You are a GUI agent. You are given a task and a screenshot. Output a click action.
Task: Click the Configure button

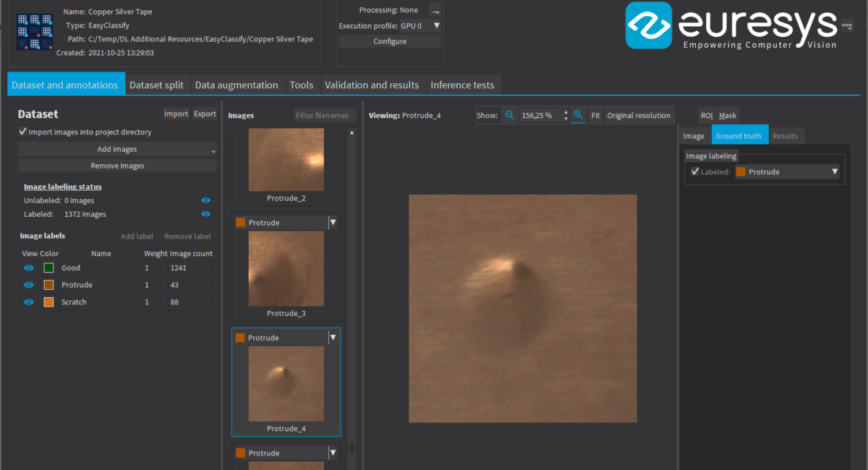click(389, 40)
